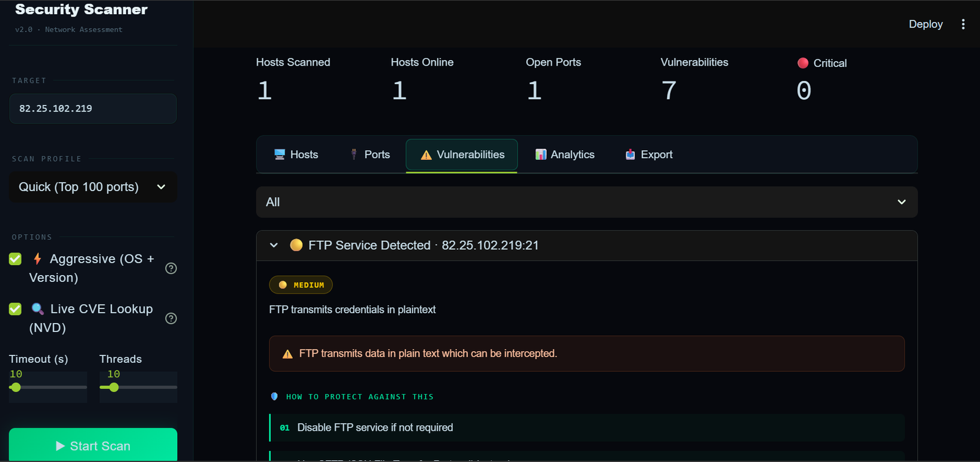Open the Quick (Top 100 ports) scan profile dropdown
The image size is (980, 462).
93,187
